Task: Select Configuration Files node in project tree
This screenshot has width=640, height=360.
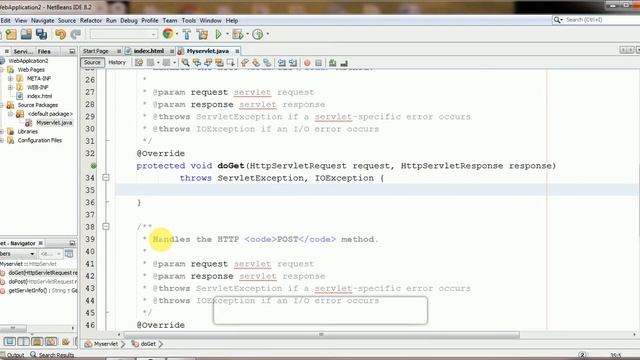Action: 40,140
